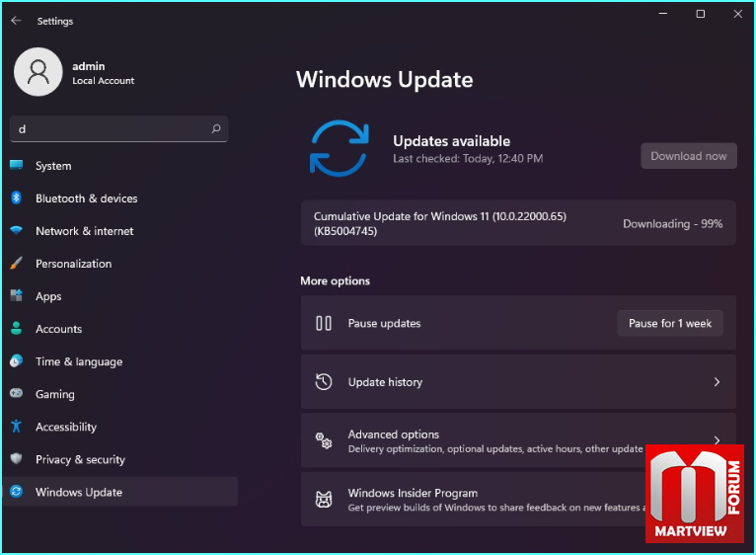Image resolution: width=756 pixels, height=555 pixels.
Task: Maximize the Settings window
Action: point(701,14)
